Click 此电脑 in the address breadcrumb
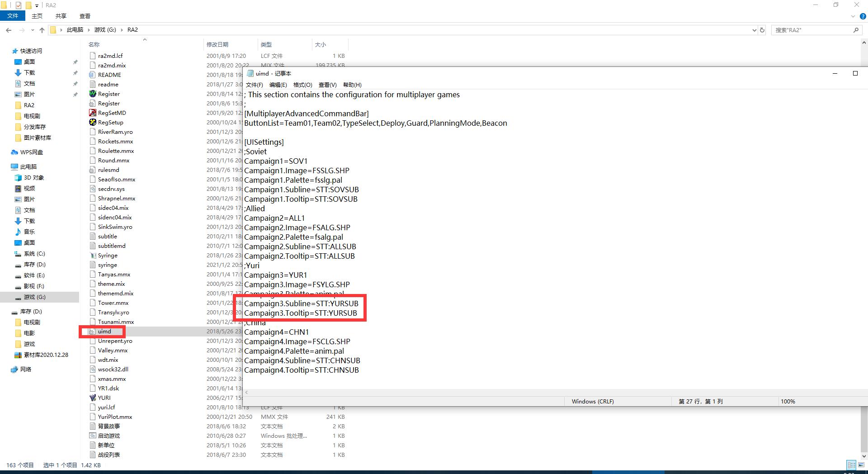This screenshot has width=868, height=474. point(75,30)
